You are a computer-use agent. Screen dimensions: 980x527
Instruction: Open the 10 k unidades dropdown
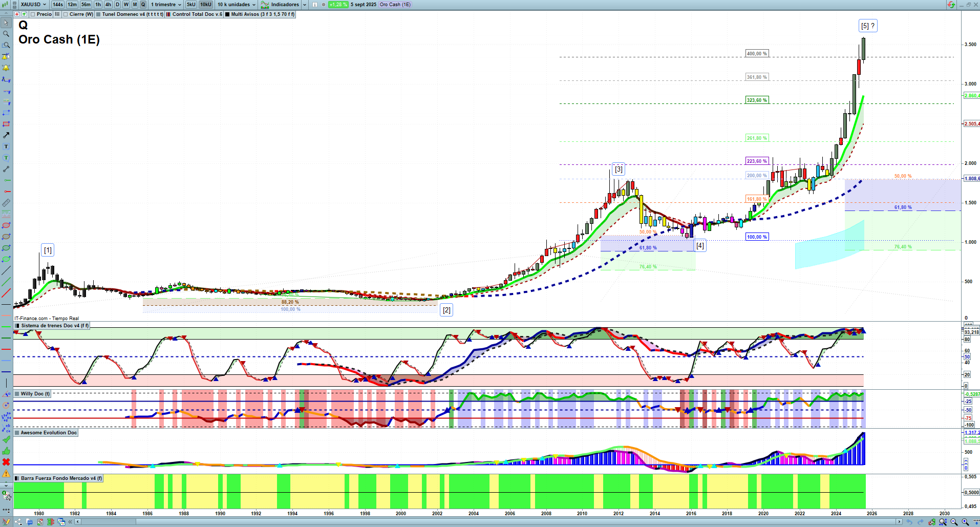(x=236, y=5)
